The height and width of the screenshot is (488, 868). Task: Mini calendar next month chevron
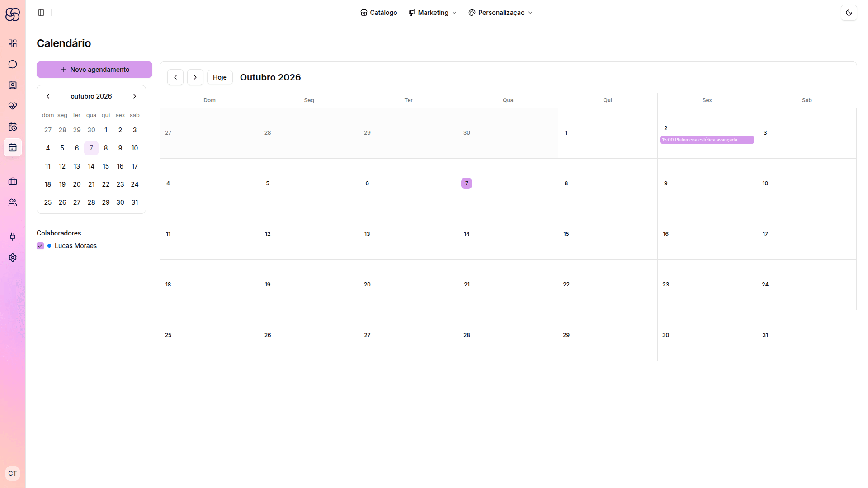tap(135, 96)
